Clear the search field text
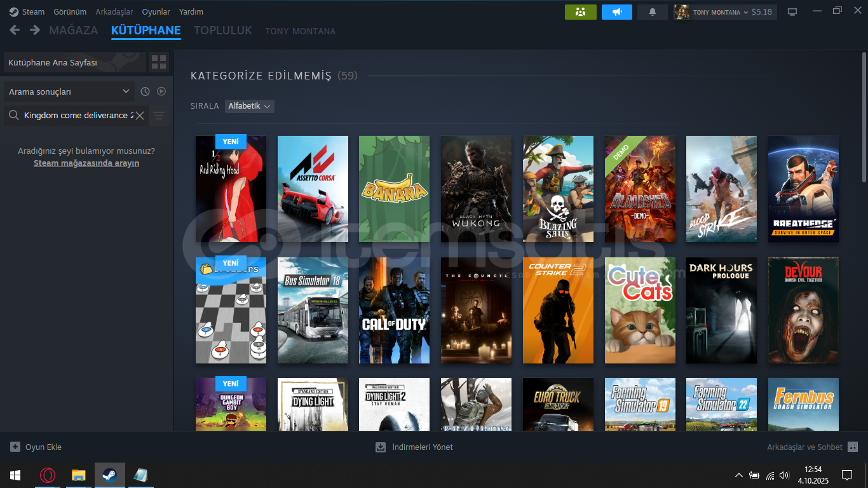 [140, 116]
